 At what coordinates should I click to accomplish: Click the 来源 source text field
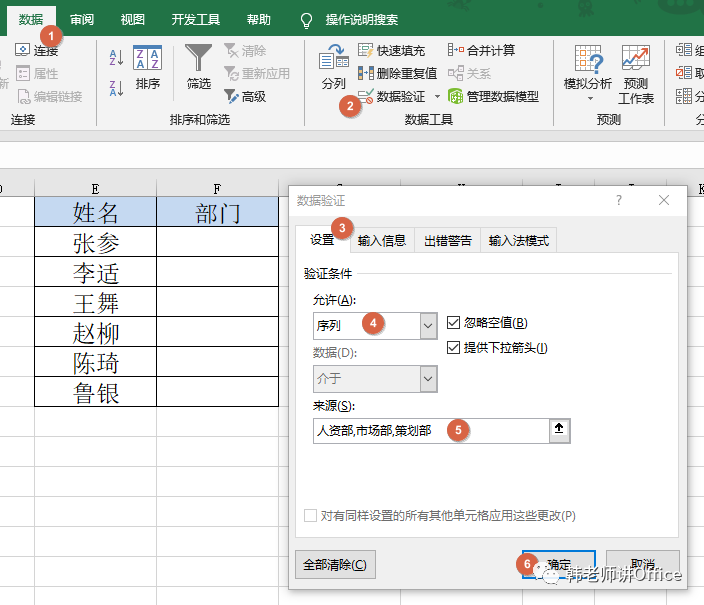point(428,431)
